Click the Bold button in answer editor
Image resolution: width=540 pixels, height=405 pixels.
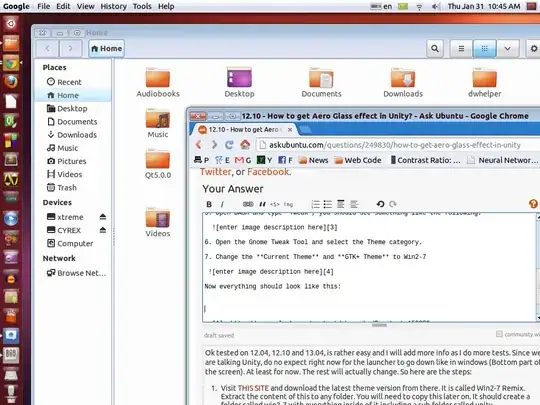[x=209, y=204]
